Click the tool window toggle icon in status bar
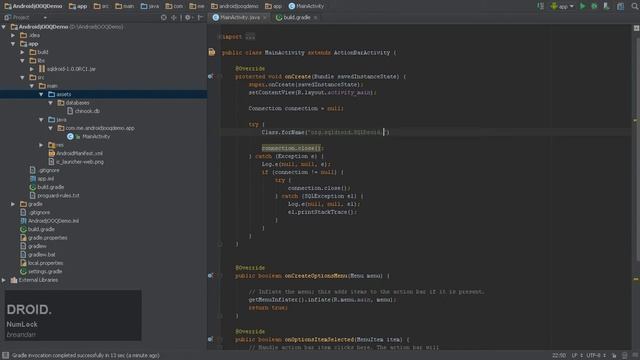 5,356
